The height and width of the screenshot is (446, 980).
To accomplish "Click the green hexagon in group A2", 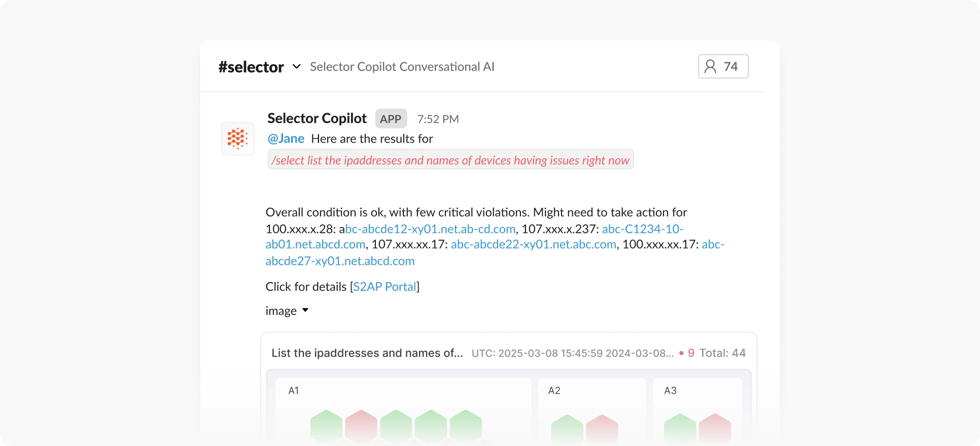I will [x=567, y=429].
